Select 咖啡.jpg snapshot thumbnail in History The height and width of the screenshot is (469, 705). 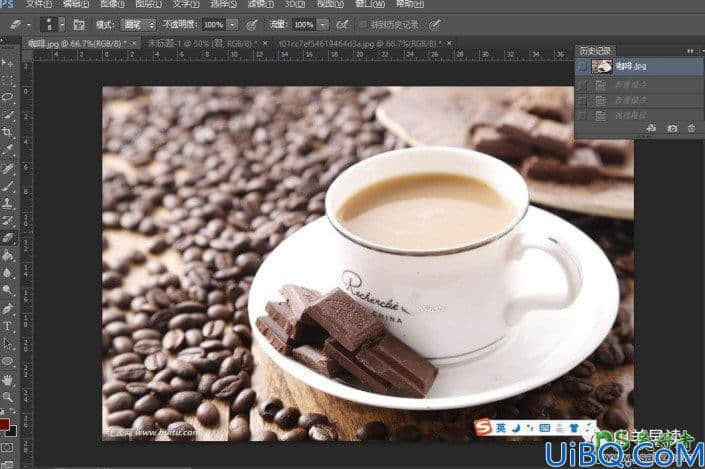tap(602, 67)
